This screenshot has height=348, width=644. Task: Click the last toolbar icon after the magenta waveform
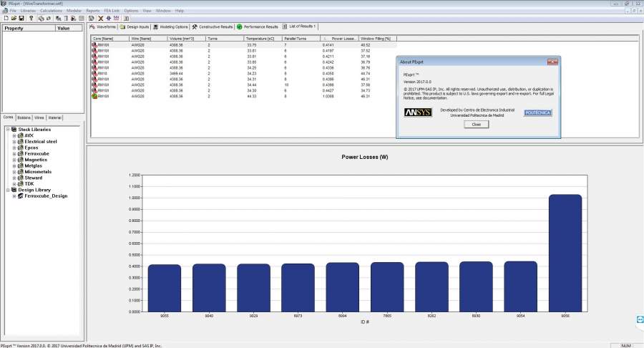[x=126, y=18]
